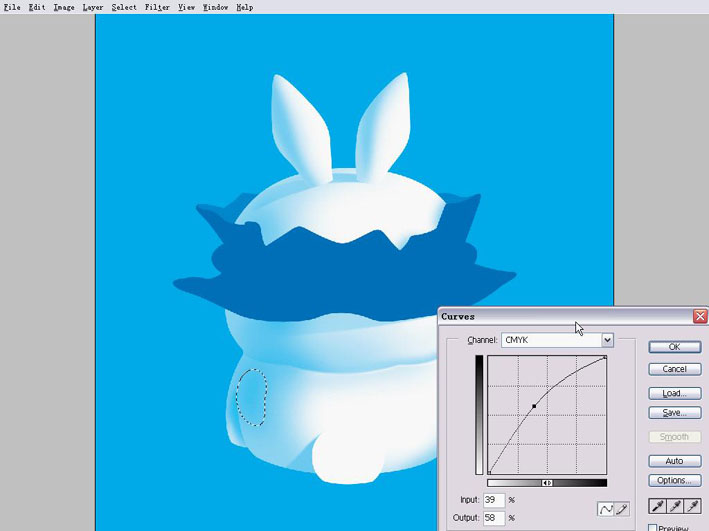
Task: Select the black control point on curve
Action: 534,406
